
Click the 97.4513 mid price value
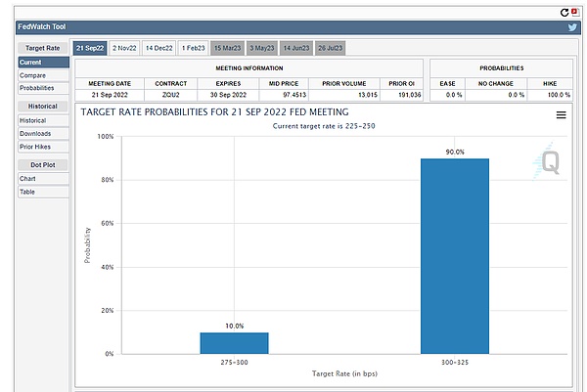coord(294,95)
